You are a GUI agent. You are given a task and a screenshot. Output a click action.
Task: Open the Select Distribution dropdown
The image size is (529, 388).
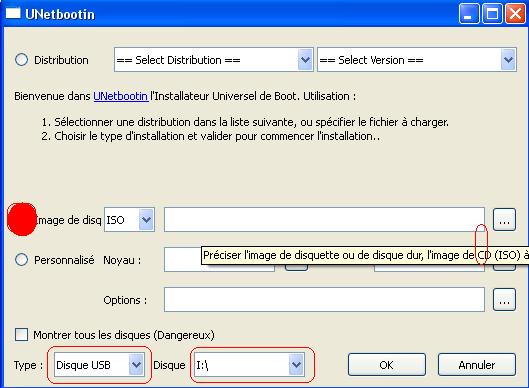(x=214, y=60)
